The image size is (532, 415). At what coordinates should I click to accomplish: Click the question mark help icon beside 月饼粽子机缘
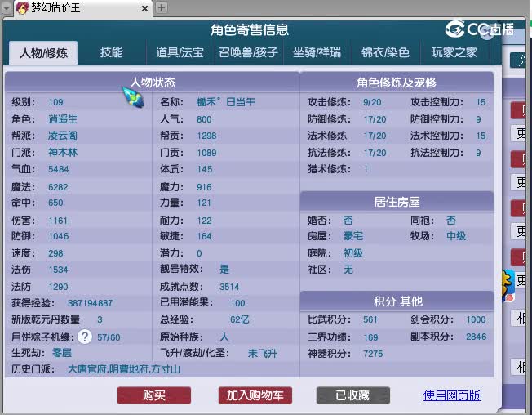coord(85,337)
